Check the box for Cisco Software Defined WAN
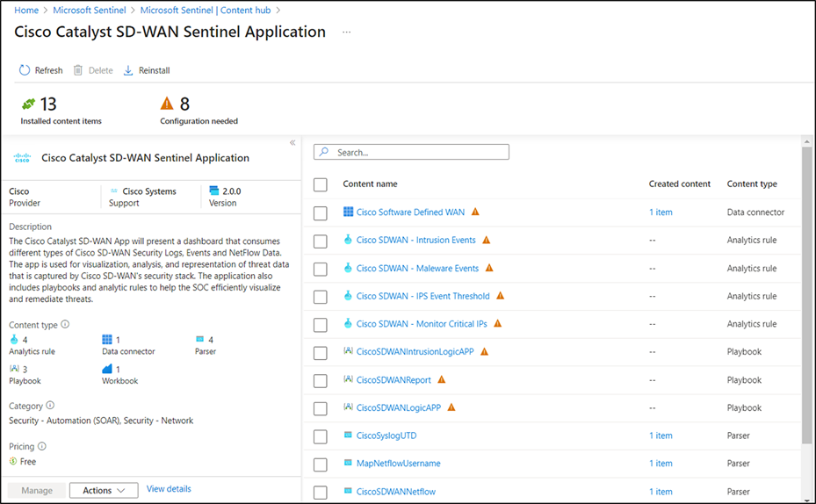 [321, 213]
